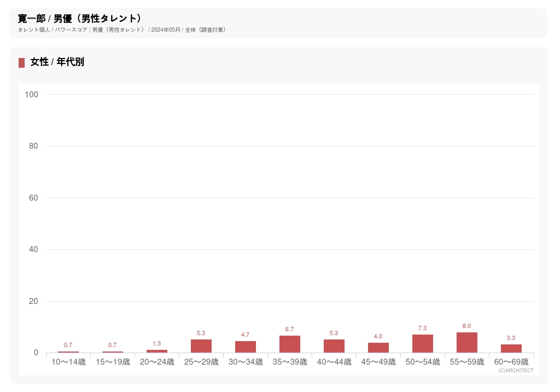560x392 pixels.
Task: Click the 女性 / 年代別 section heading
Action: point(57,62)
